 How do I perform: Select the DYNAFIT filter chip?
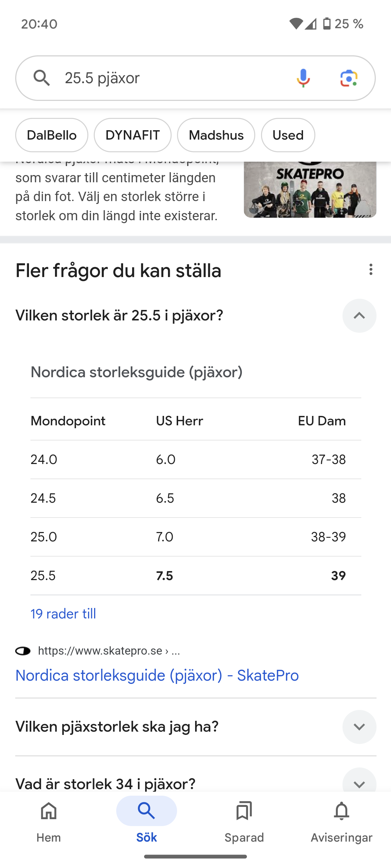(133, 135)
